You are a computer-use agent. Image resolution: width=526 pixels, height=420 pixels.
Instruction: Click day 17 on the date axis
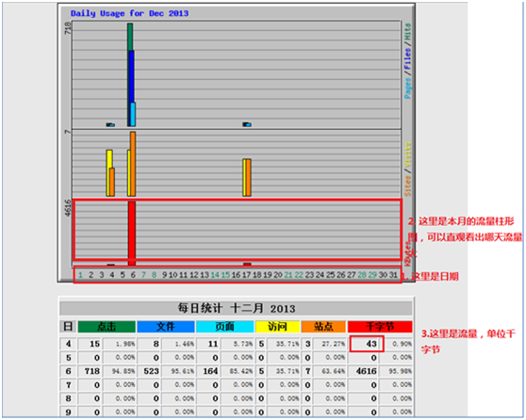(247, 275)
